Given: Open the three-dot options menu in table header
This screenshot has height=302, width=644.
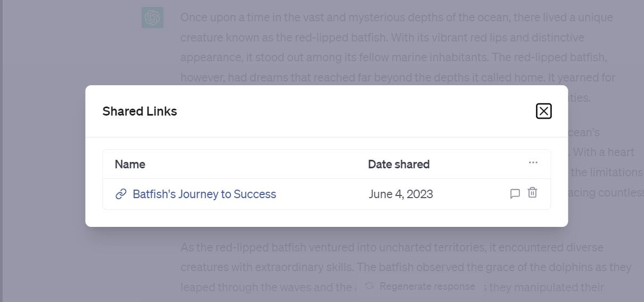Looking at the screenshot, I should pos(533,162).
